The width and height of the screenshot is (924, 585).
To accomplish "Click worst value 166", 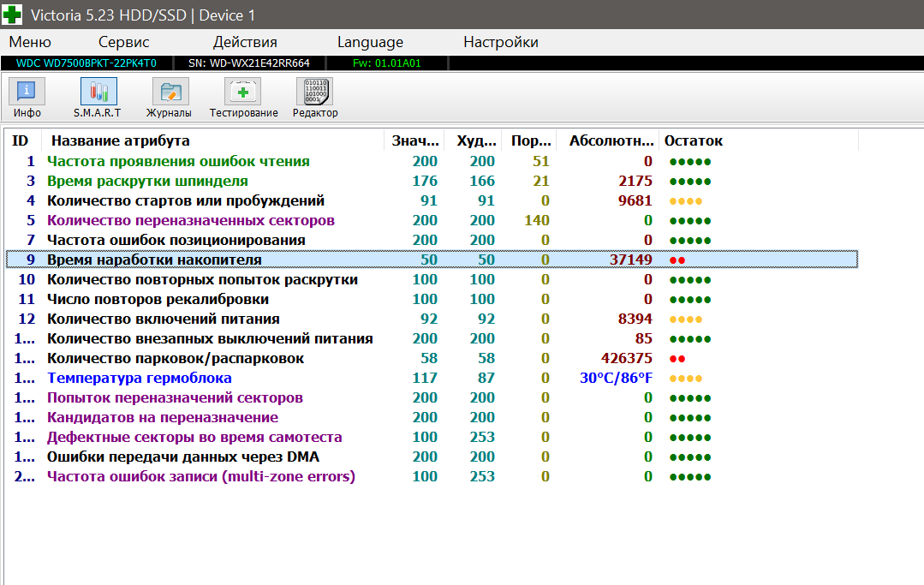I will click(482, 181).
